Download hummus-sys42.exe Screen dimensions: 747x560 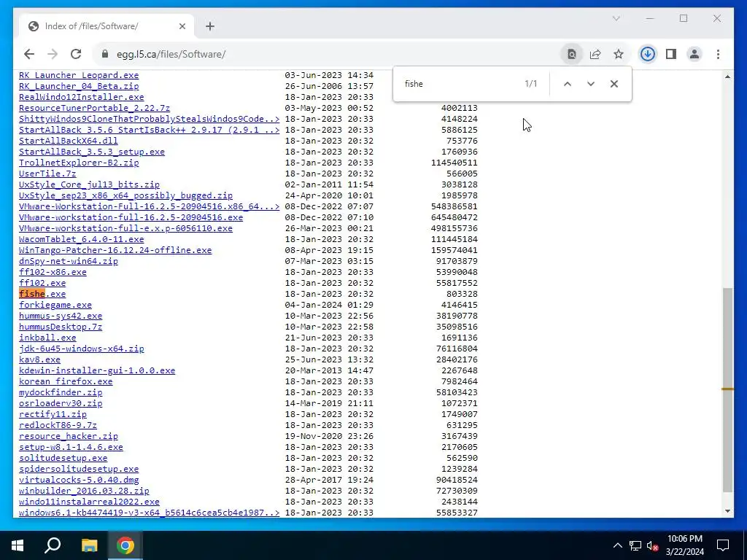click(61, 316)
